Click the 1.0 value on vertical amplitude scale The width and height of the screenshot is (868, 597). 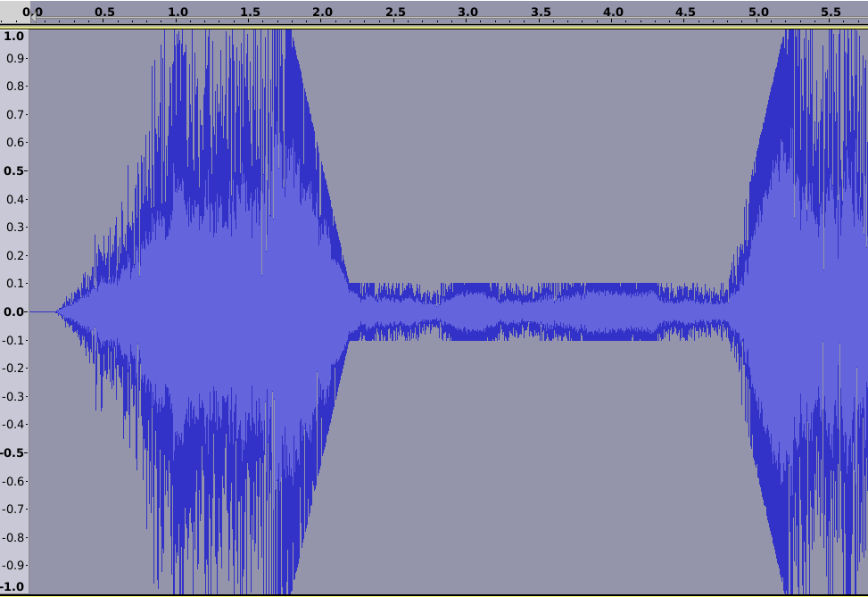point(14,36)
